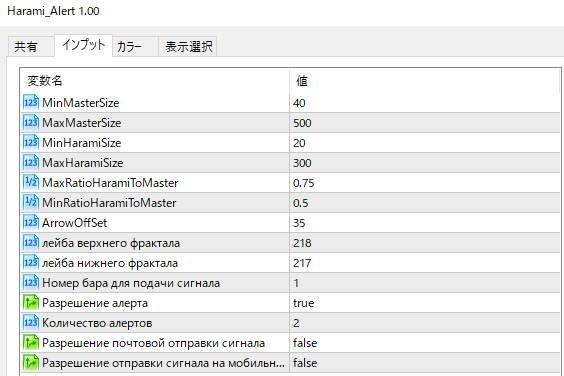Click the double-type icon beside MinRatioHaramiToMaster

(31, 203)
